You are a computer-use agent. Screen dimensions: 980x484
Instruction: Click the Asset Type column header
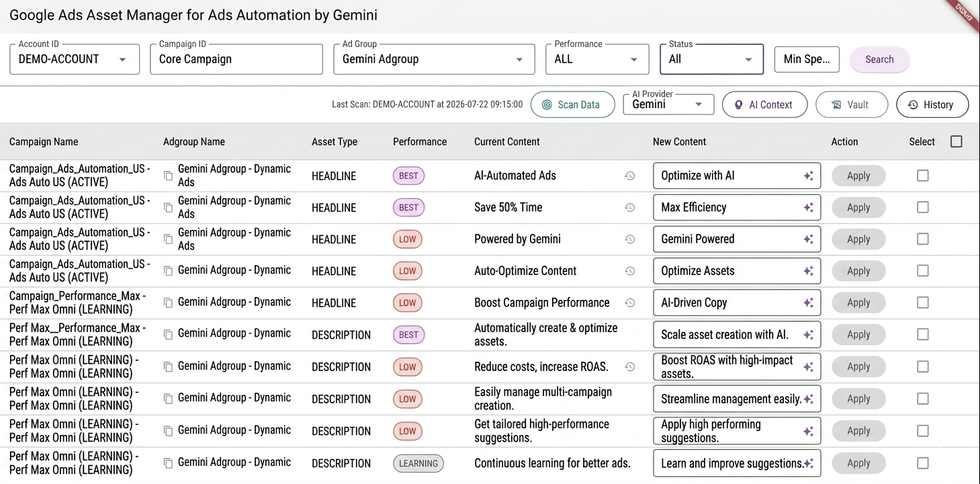tap(335, 142)
